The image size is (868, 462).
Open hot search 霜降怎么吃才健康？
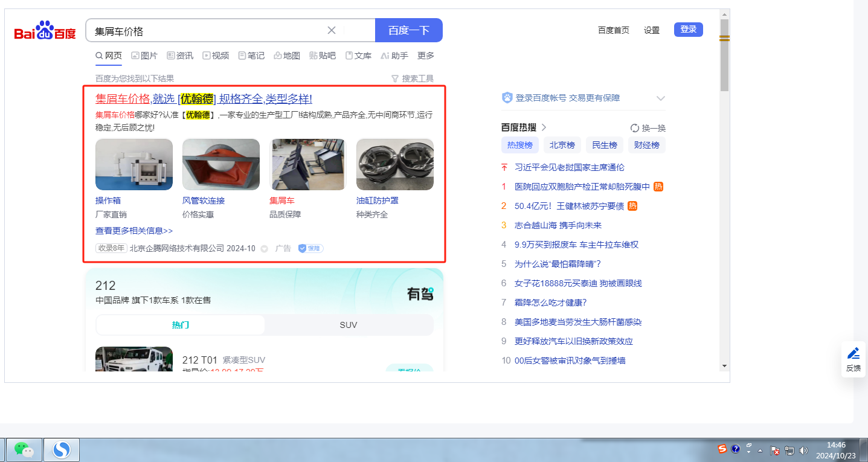[x=550, y=303]
